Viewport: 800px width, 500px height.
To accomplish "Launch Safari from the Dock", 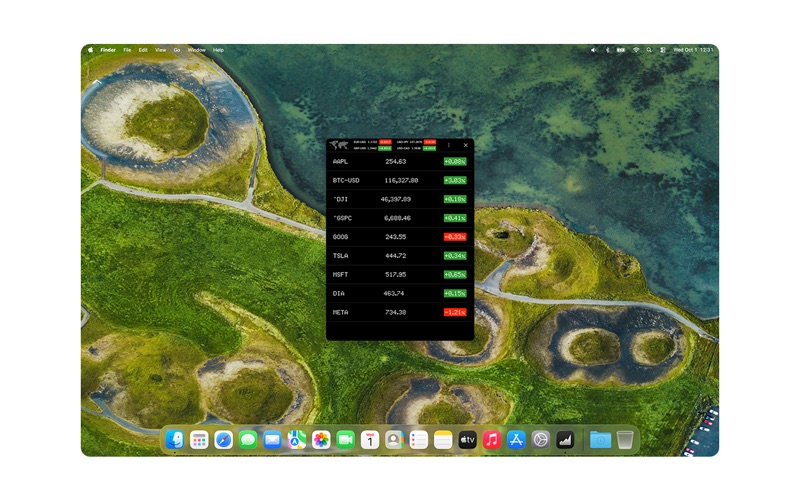I will tap(223, 440).
